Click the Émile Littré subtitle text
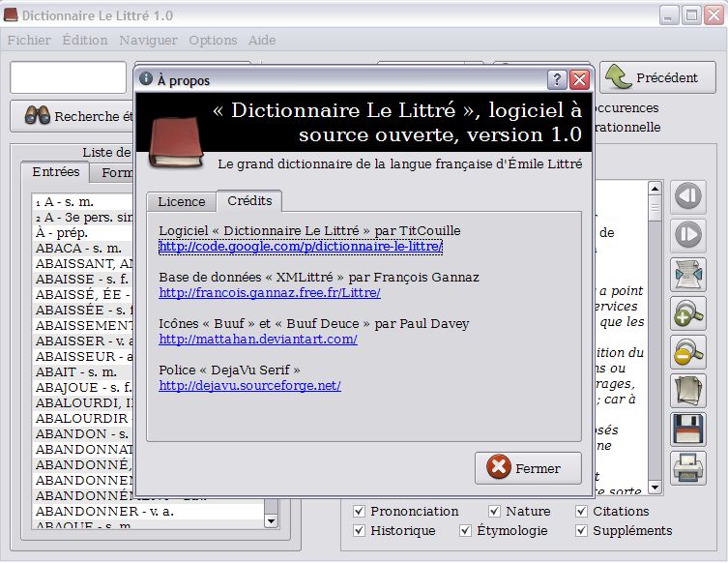728x563 pixels. click(x=399, y=164)
